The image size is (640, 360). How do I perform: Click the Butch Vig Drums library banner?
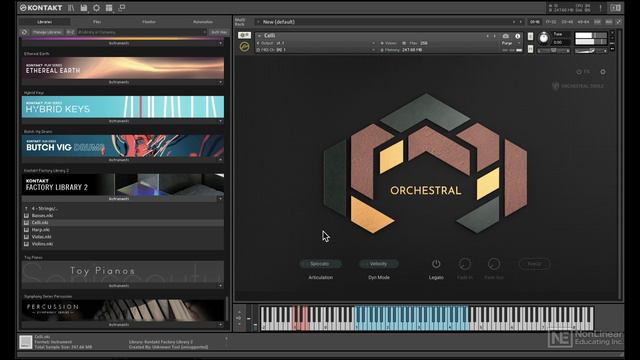point(123,146)
